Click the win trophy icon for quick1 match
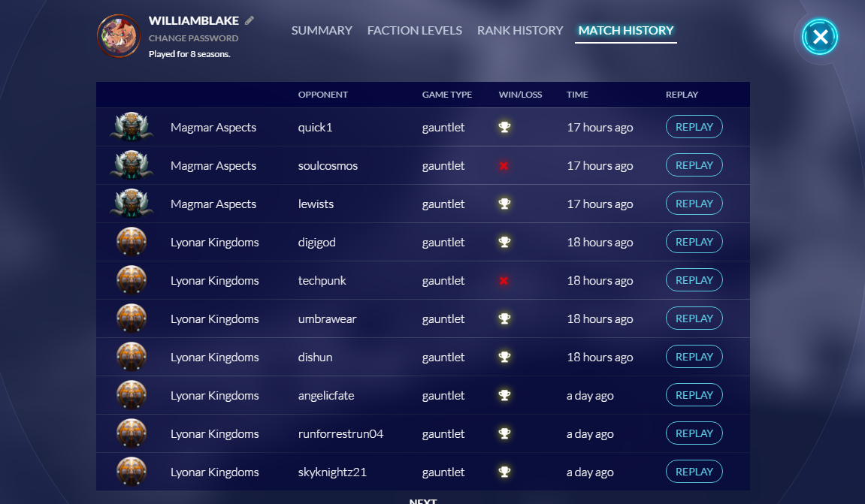Viewport: 865px width, 504px height. click(504, 127)
